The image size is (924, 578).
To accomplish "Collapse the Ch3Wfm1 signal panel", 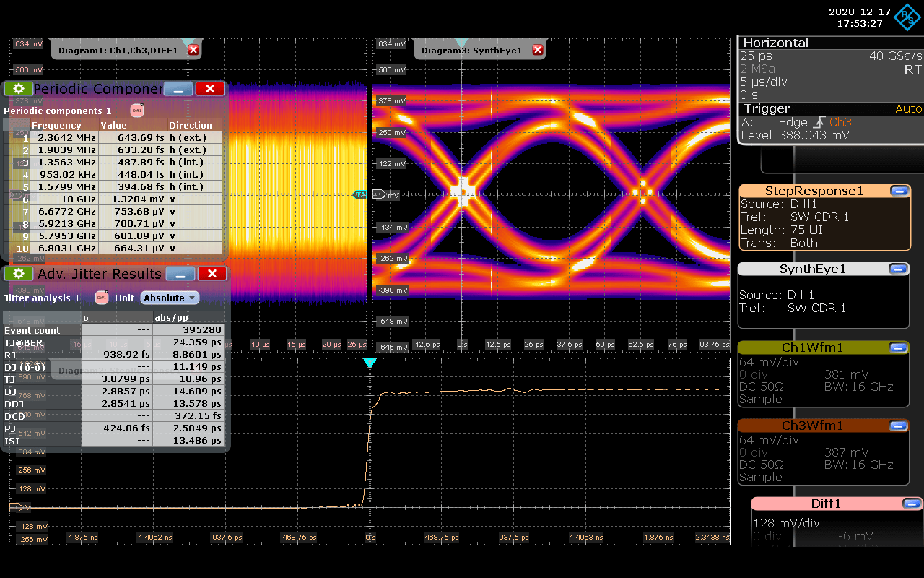I will pos(899,426).
